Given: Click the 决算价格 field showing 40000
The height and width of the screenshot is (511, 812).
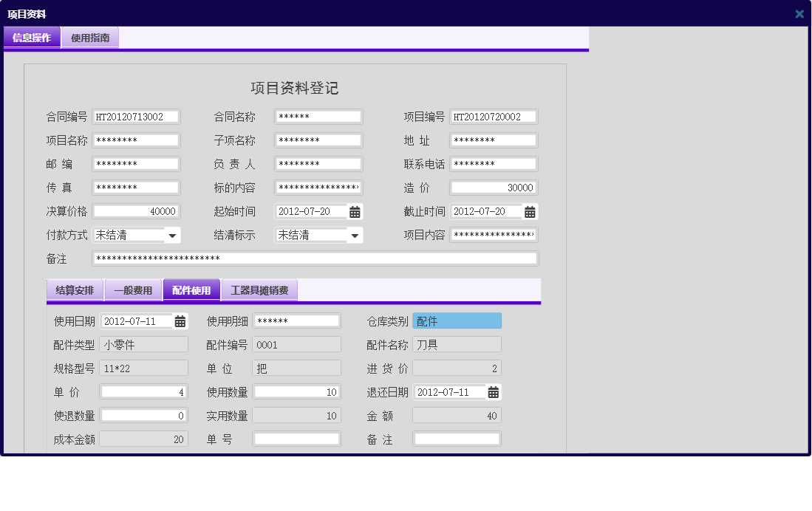Looking at the screenshot, I should click(136, 211).
